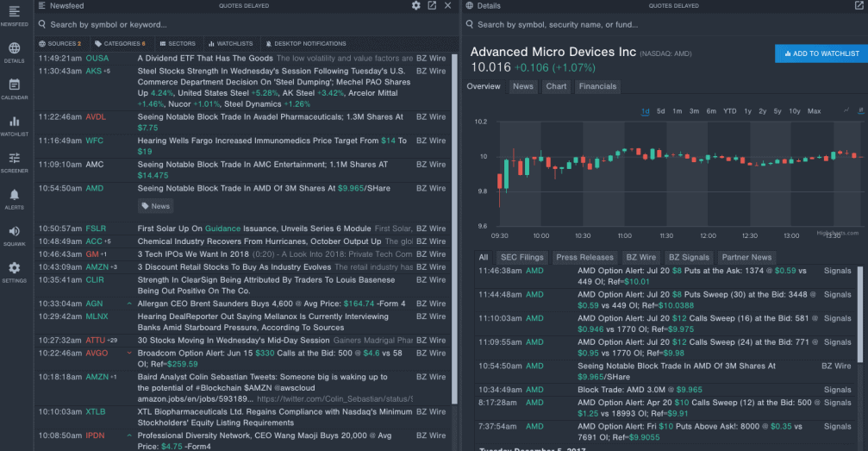
Task: Expand the IPDN news row chevron
Action: tap(129, 435)
